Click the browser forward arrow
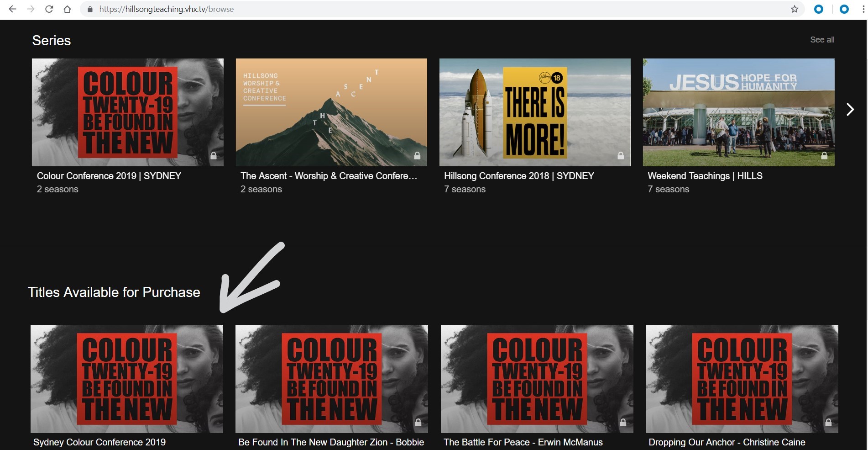The image size is (868, 450). (x=31, y=9)
